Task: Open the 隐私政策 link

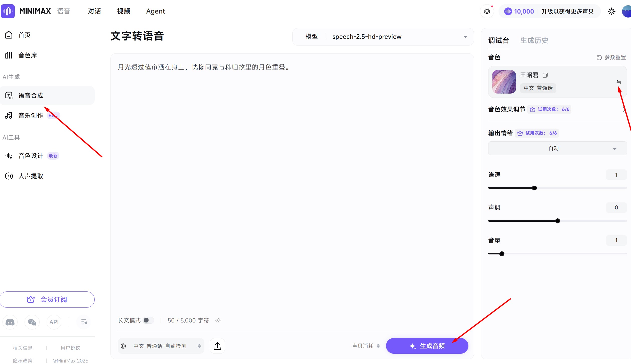Action: [x=23, y=360]
